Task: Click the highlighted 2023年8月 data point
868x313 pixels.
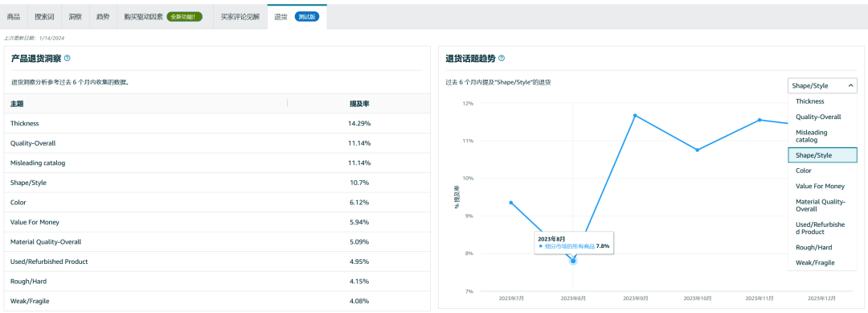Action: coord(573,261)
